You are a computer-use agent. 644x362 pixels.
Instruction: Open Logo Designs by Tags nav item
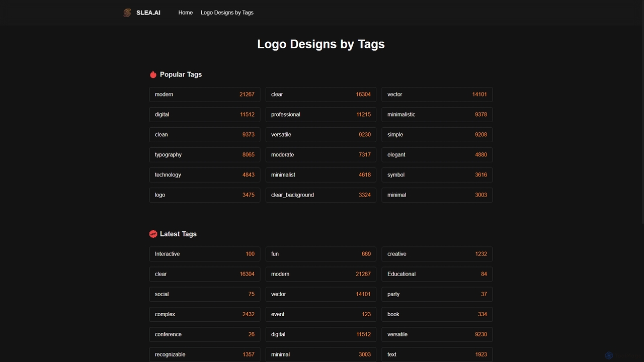point(227,13)
